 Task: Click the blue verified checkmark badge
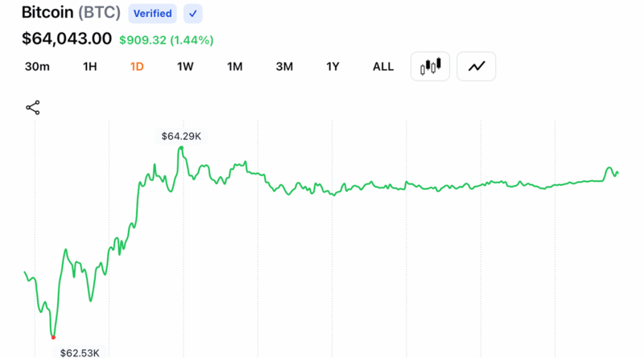click(193, 14)
